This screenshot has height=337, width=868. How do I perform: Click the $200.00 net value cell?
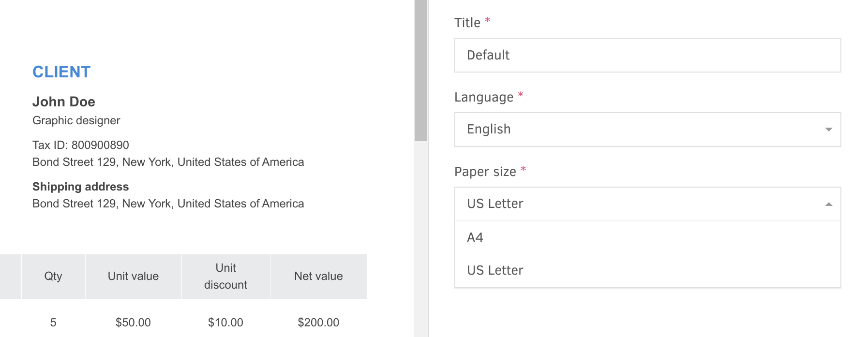click(317, 322)
